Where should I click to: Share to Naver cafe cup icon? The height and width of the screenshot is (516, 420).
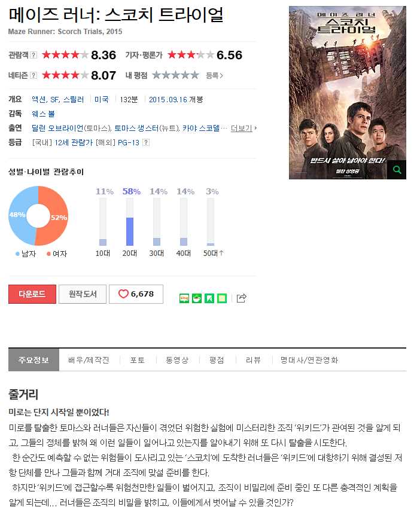[x=197, y=298]
